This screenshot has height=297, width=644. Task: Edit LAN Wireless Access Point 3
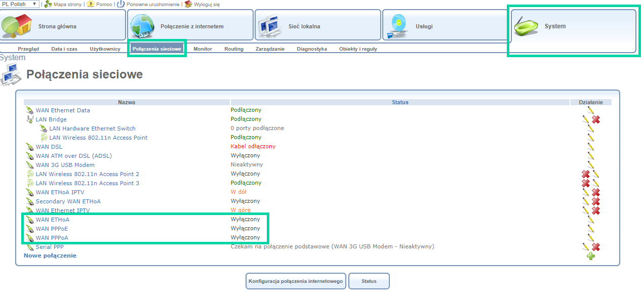tap(596, 183)
